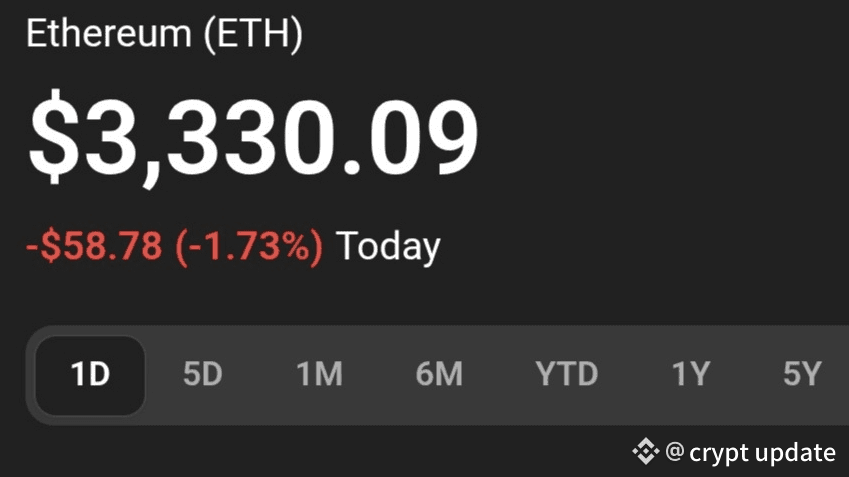Click the Ethereum asset name

point(107,34)
